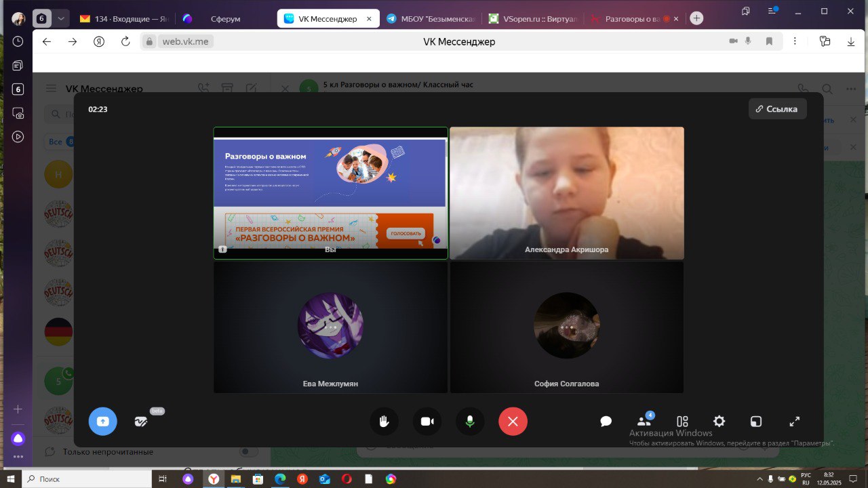Go forward in browser history
The height and width of the screenshot is (488, 868).
(73, 41)
